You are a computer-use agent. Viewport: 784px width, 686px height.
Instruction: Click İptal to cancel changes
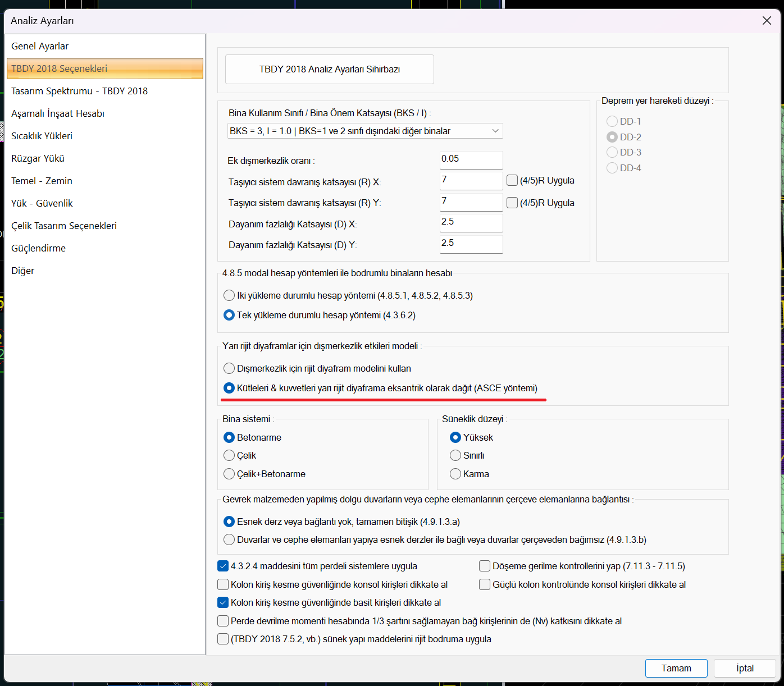tap(744, 668)
